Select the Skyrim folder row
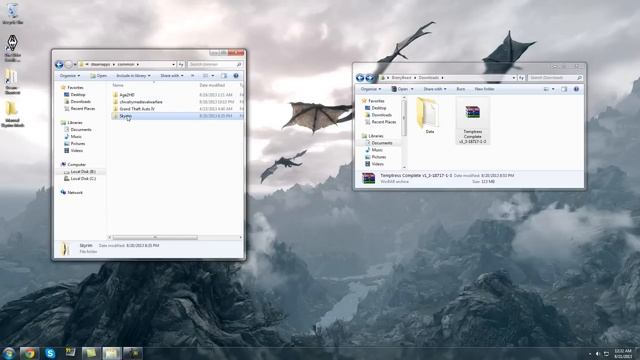This screenshot has width=640, height=360. pyautogui.click(x=177, y=116)
